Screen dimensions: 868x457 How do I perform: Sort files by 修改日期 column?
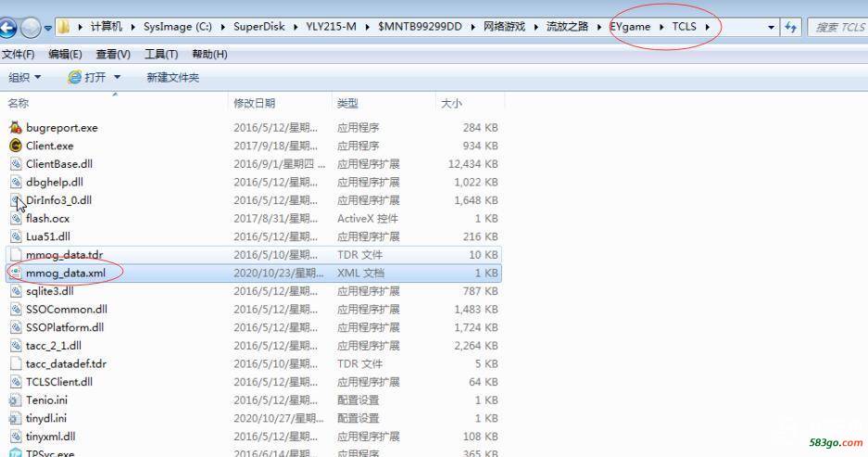255,103
